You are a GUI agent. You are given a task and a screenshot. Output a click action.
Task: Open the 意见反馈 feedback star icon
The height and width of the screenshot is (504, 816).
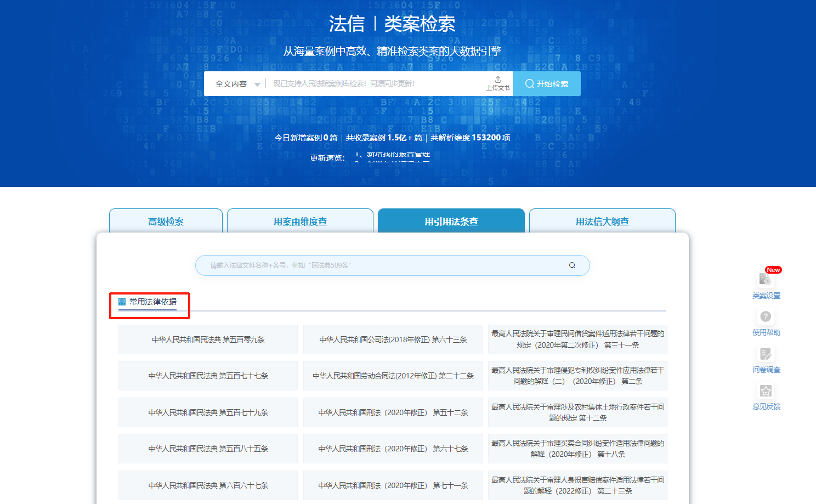766,391
